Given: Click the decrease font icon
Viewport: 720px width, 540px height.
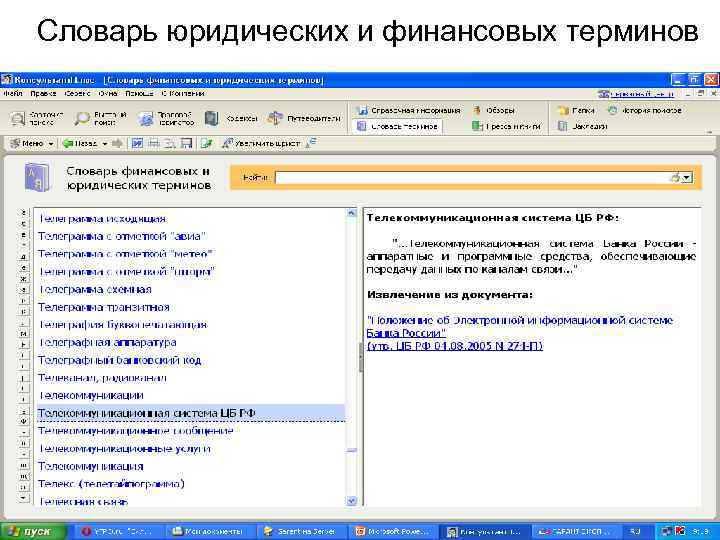Looking at the screenshot, I should (311, 144).
